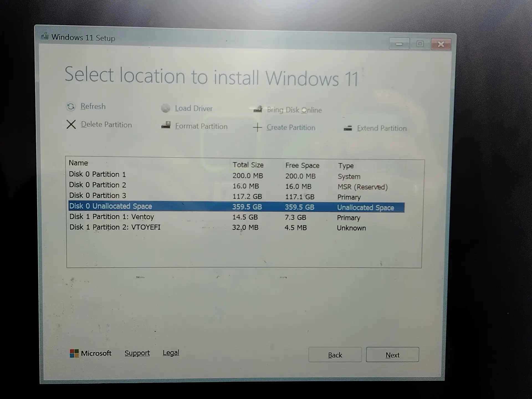Viewport: 532px width, 399px height.
Task: Maximize the Windows 11 Setup window
Action: (420, 44)
